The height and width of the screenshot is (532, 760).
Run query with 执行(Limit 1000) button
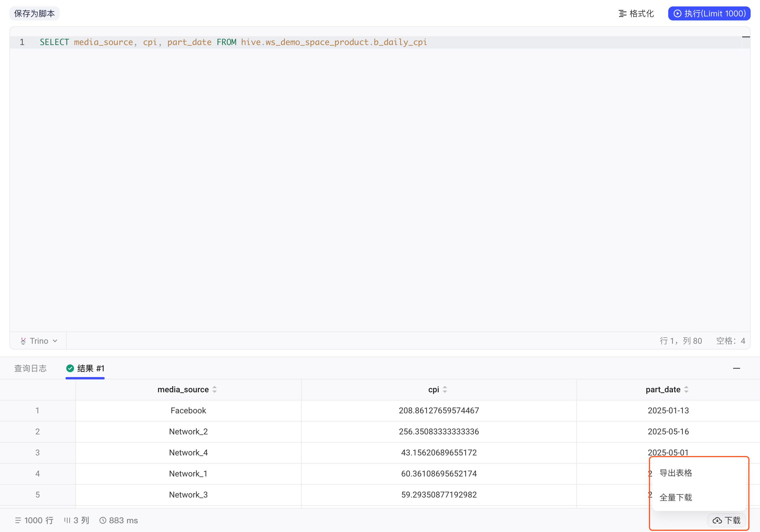click(x=709, y=13)
